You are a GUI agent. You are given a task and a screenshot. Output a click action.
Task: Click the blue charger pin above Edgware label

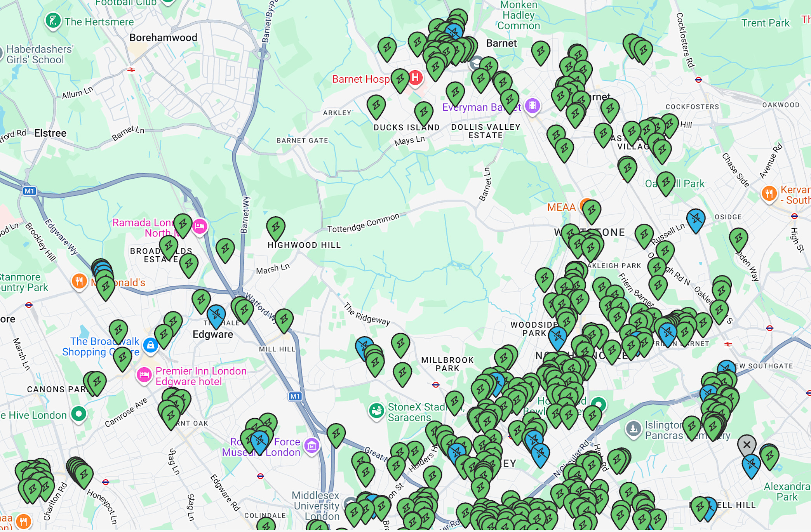(x=216, y=315)
